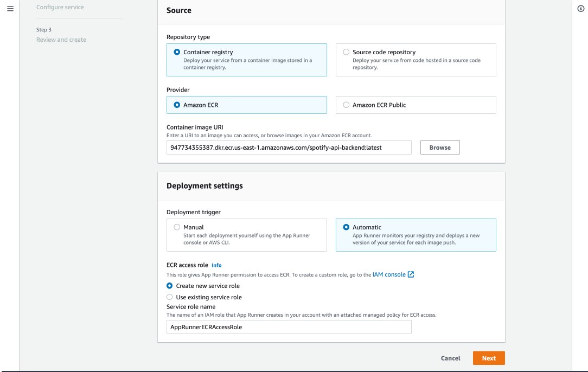Cancel the service creation
Viewport: 588px width, 372px height.
(450, 358)
